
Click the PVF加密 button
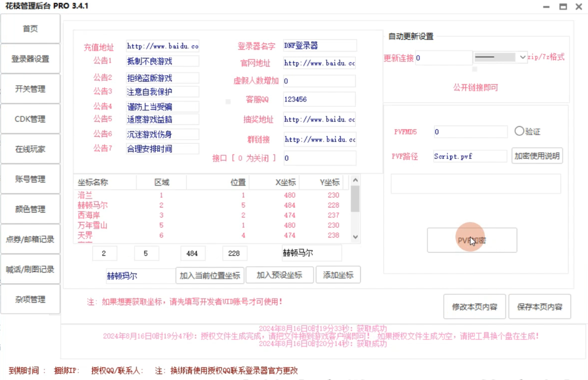tap(472, 240)
